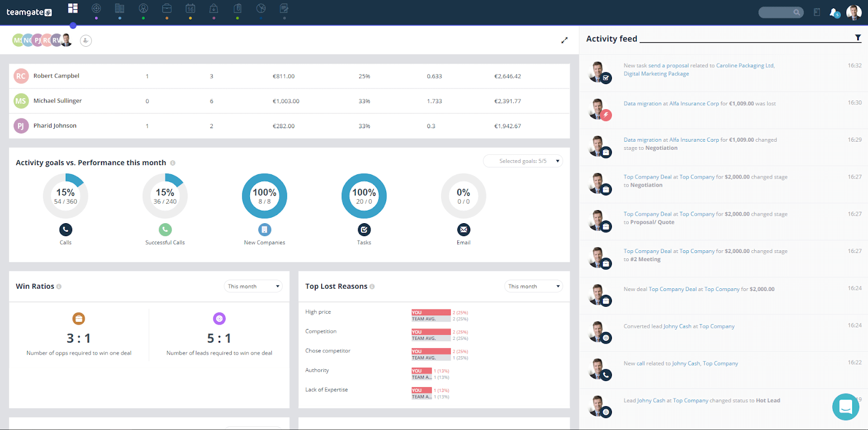Viewport: 868px width, 430px height.
Task: Switch to the Deals briefcase section
Action: 167,8
